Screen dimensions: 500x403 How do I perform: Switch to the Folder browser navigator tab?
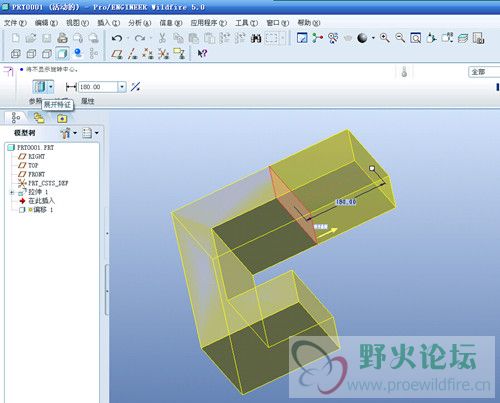39,118
